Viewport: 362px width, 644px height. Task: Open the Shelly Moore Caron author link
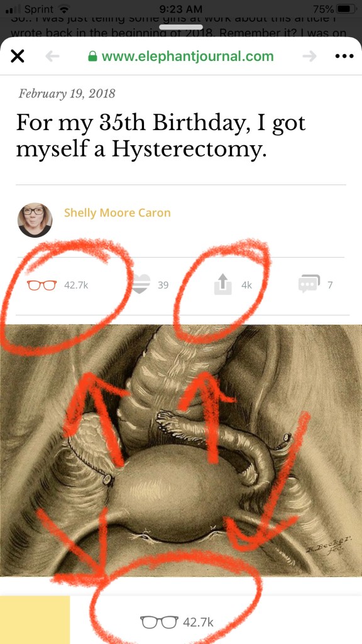point(118,213)
